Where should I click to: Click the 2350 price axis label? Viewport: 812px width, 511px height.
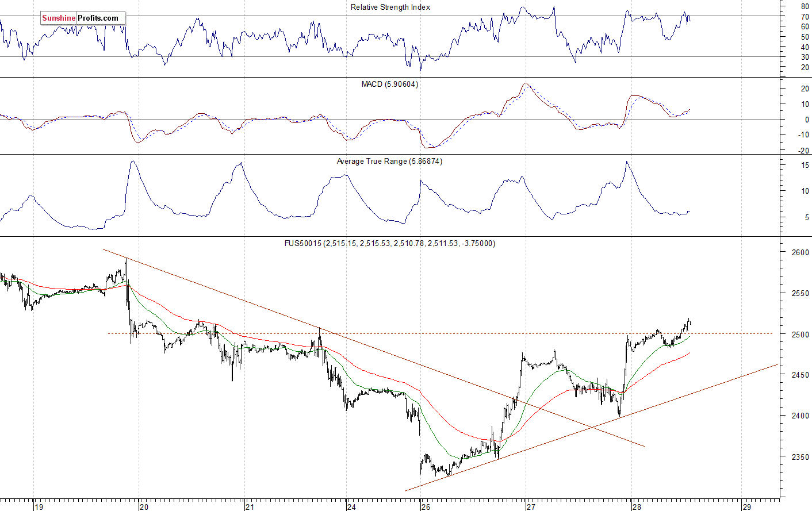coord(800,457)
